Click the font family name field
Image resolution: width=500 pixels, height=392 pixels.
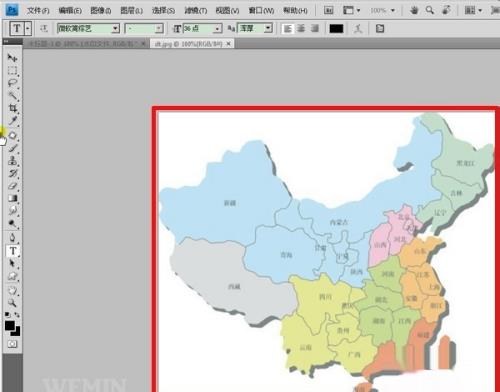coord(85,29)
